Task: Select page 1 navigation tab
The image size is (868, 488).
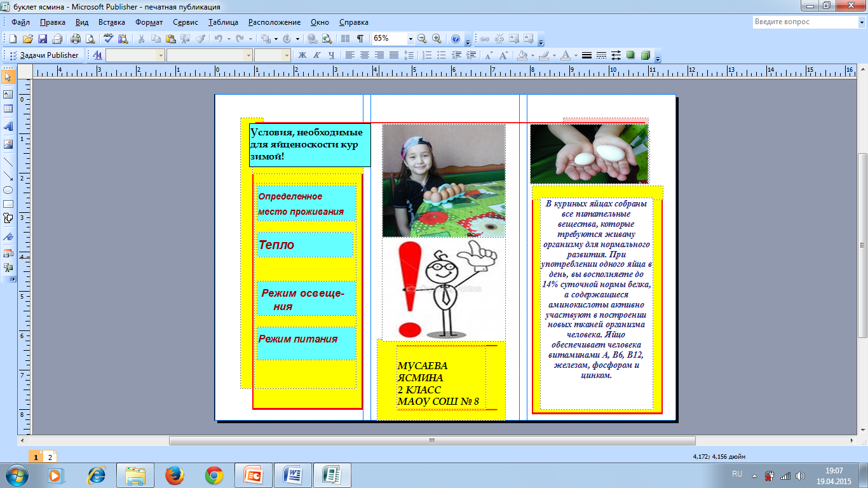Action: click(x=36, y=457)
